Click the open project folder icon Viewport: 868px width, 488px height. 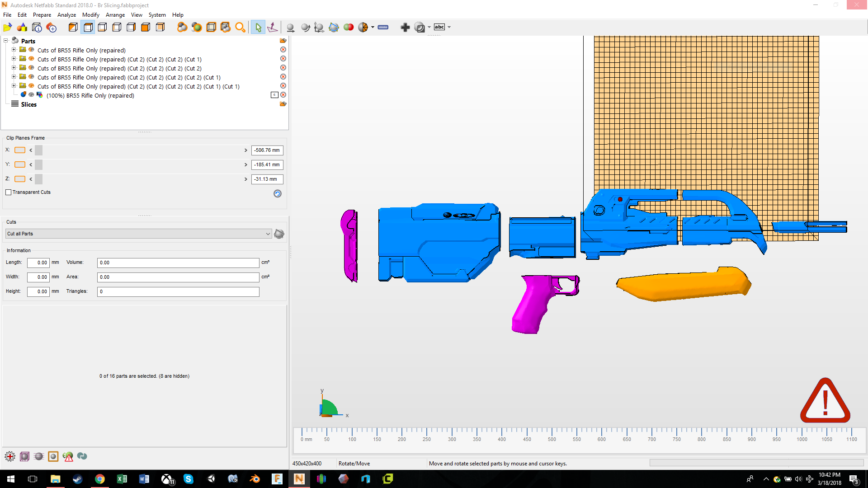click(8, 28)
